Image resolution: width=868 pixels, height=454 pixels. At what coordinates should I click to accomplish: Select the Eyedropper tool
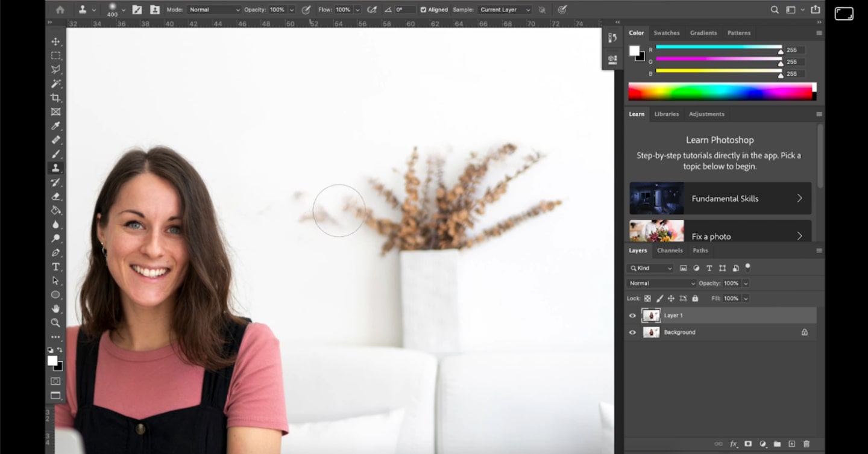tap(55, 126)
